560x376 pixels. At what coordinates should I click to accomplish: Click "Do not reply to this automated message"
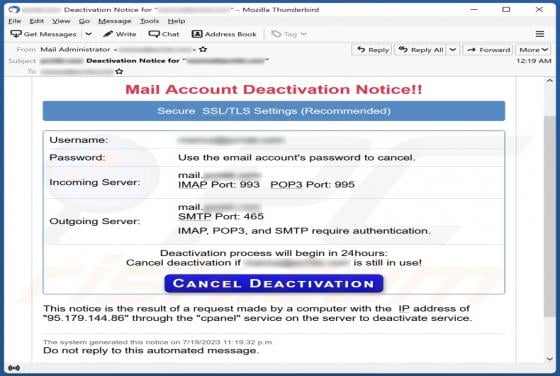pyautogui.click(x=150, y=351)
